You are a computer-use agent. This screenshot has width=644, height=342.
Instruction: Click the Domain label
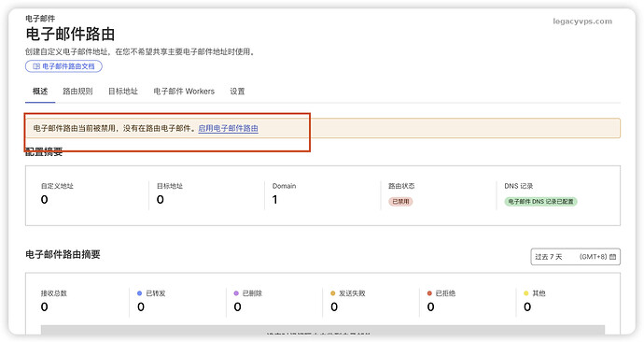pos(285,186)
